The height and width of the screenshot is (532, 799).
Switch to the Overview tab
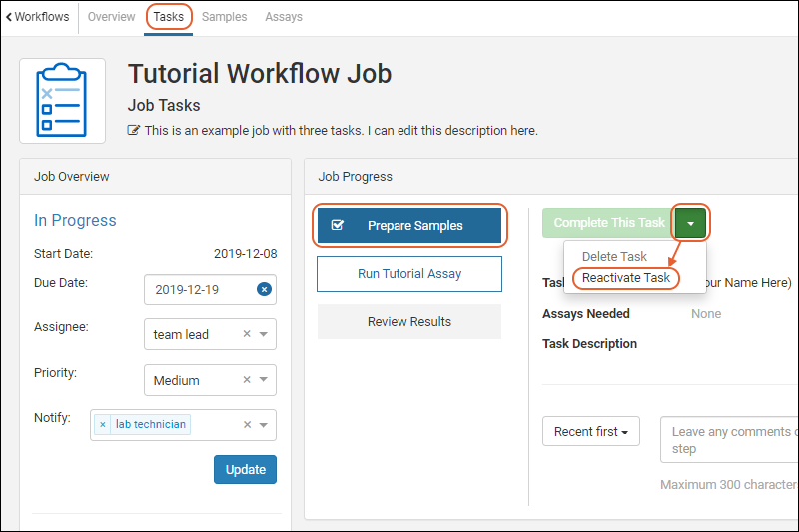tap(111, 17)
